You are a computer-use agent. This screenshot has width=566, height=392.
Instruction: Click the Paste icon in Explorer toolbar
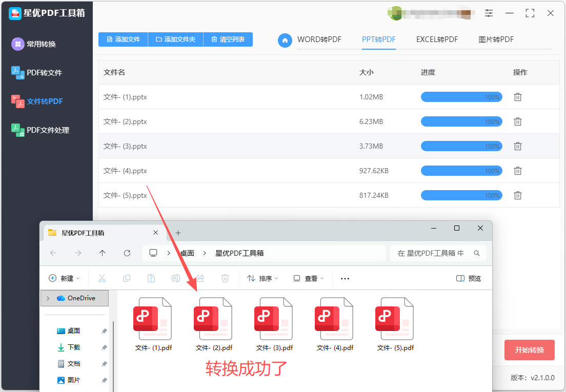151,278
